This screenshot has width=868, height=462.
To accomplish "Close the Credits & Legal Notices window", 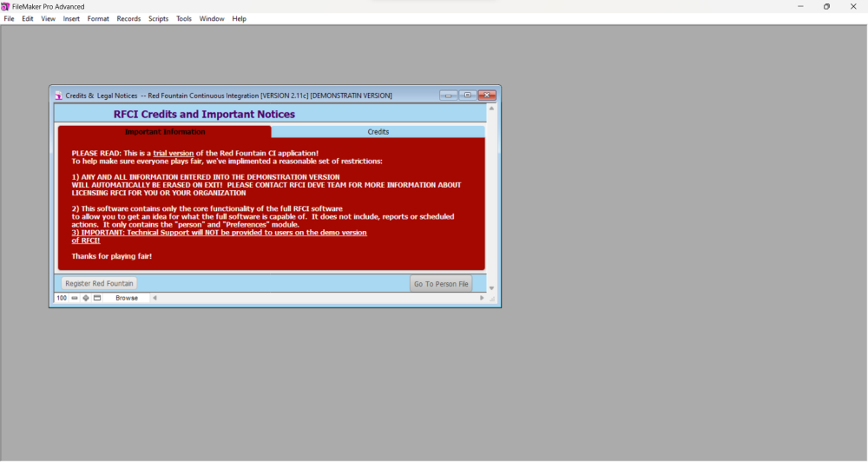I will coord(486,96).
